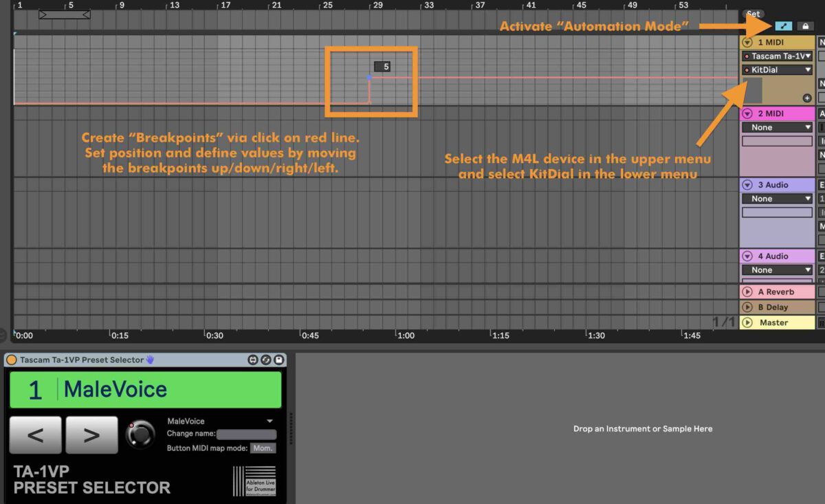Click loop brace end marker
The width and height of the screenshot is (825, 504).
(x=86, y=14)
